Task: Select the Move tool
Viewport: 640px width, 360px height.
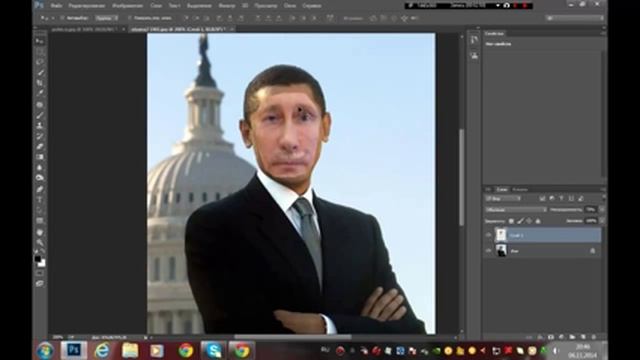Action: coord(40,41)
